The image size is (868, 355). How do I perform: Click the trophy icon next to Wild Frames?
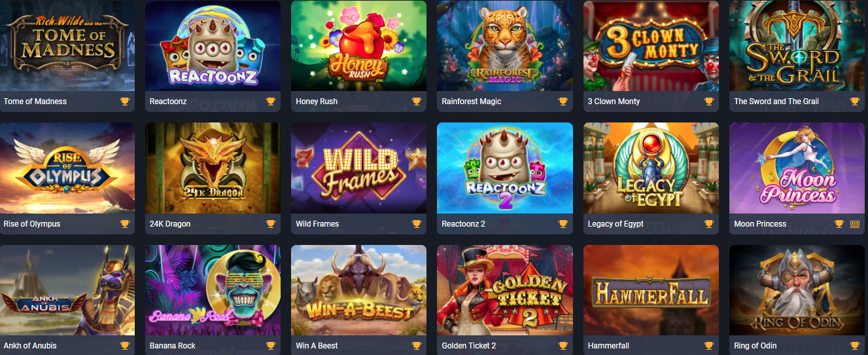[x=417, y=224]
